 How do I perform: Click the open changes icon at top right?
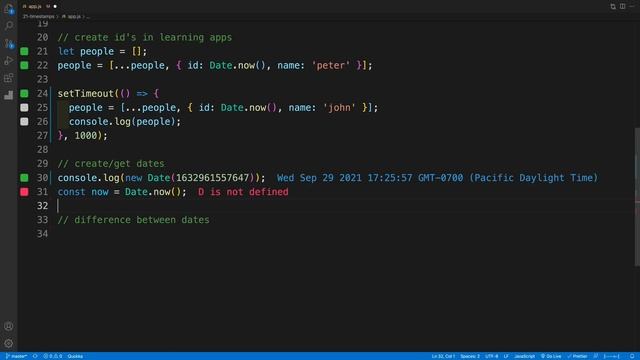(x=613, y=6)
